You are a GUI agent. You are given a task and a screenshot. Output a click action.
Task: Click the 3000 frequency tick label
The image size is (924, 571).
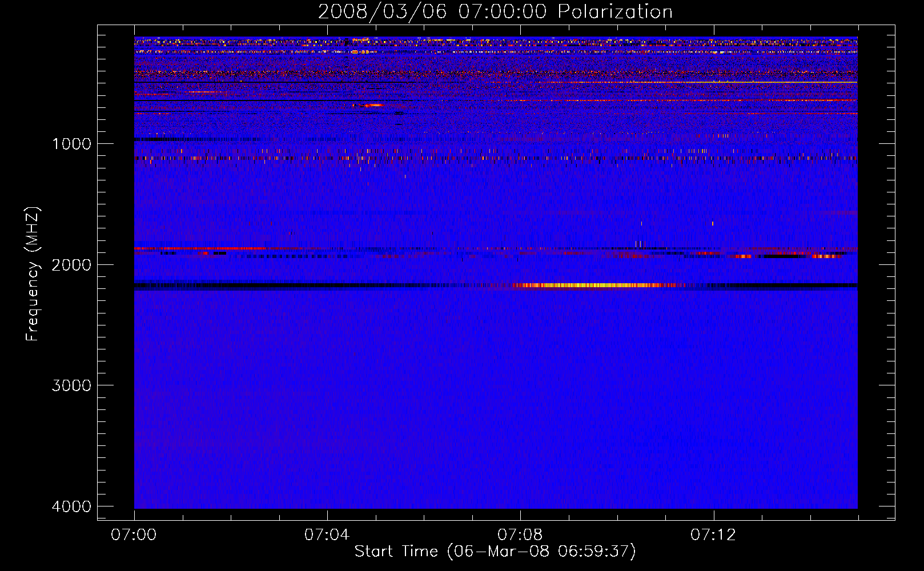click(71, 385)
